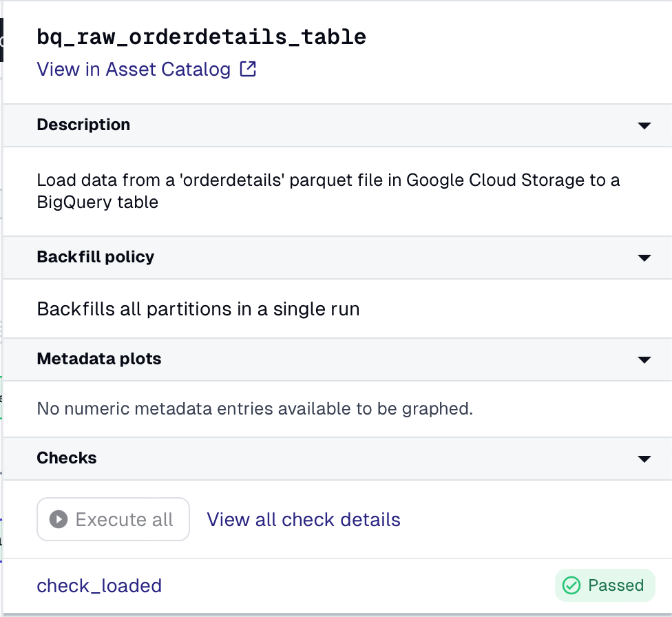Click the external link icon beside Asset Catalog
Screen dimensions: 672x617
248,69
